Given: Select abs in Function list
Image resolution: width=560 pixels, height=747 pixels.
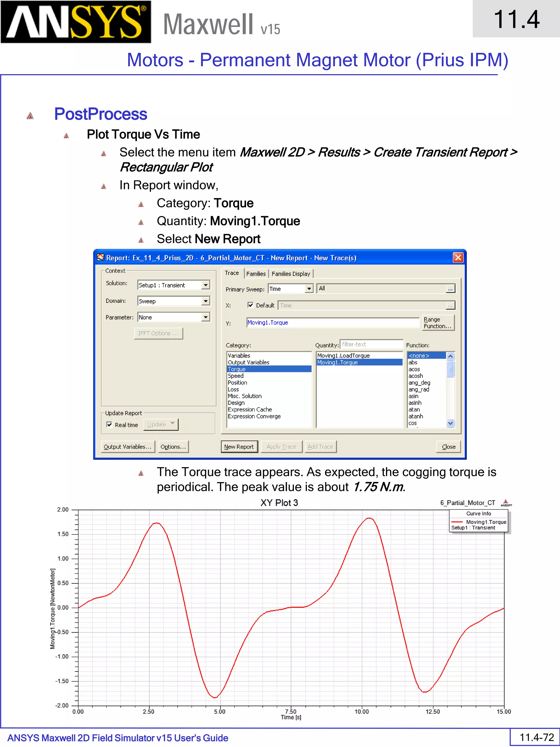Looking at the screenshot, I should coord(427,362).
